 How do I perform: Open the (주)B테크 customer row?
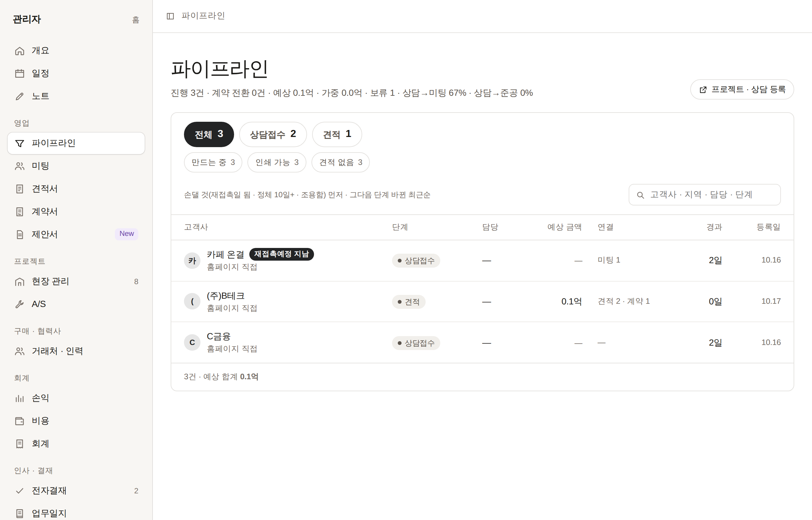[482, 302]
